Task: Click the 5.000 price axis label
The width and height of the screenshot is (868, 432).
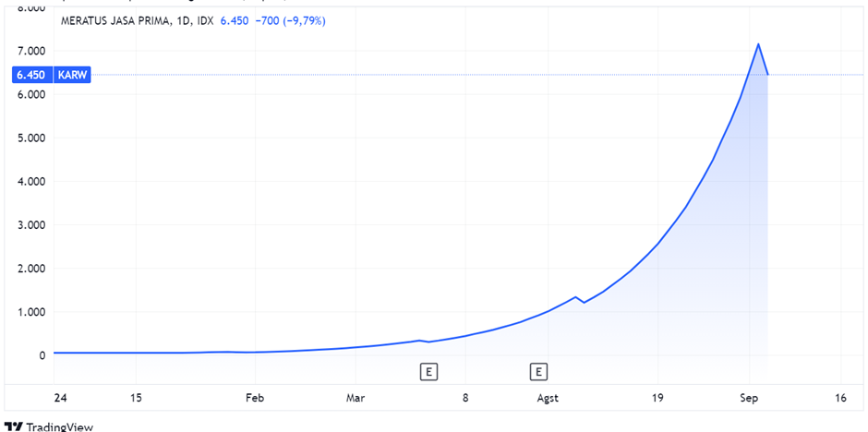Action: pyautogui.click(x=31, y=138)
